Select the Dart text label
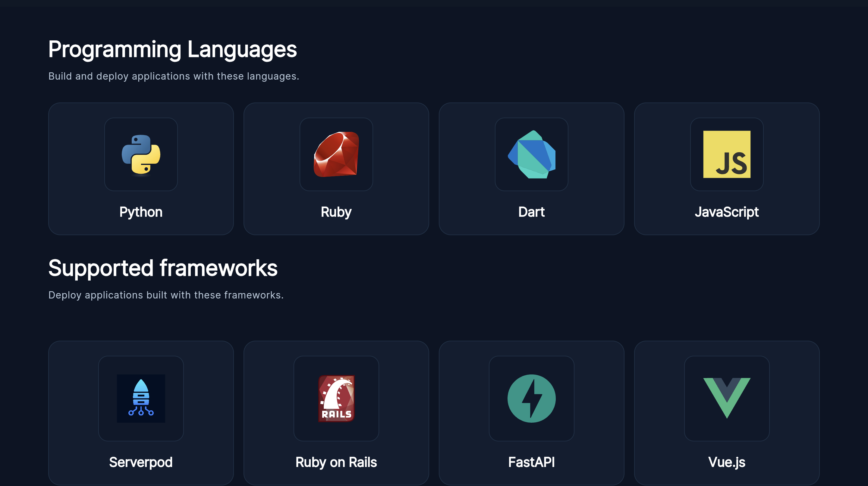The width and height of the screenshot is (868, 486). (x=531, y=212)
